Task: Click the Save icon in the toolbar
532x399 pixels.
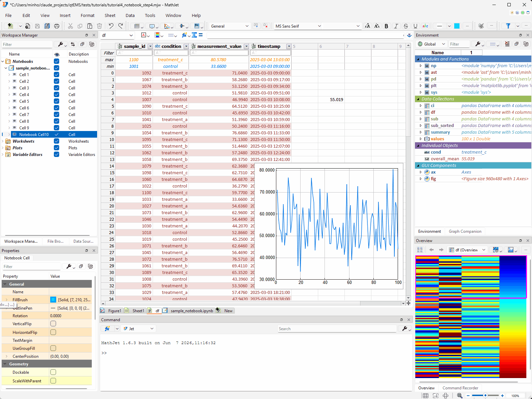Action: pos(38,26)
